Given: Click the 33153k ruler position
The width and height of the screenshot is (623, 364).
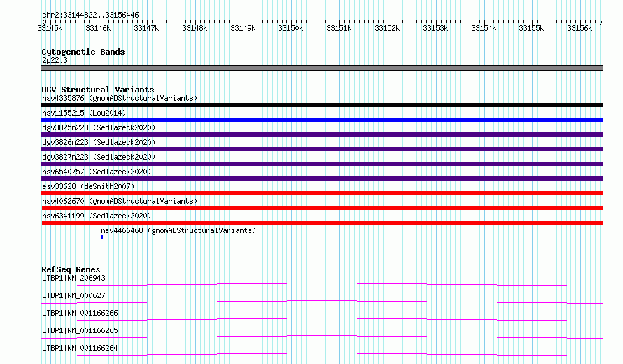Looking at the screenshot, I should [435, 28].
